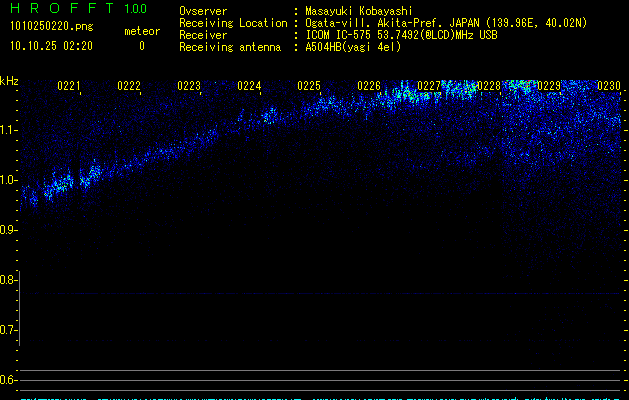Screen dimensions: 629x400
Task: Select the name Masayuki Kobayashi
Action: pyautogui.click(x=359, y=11)
